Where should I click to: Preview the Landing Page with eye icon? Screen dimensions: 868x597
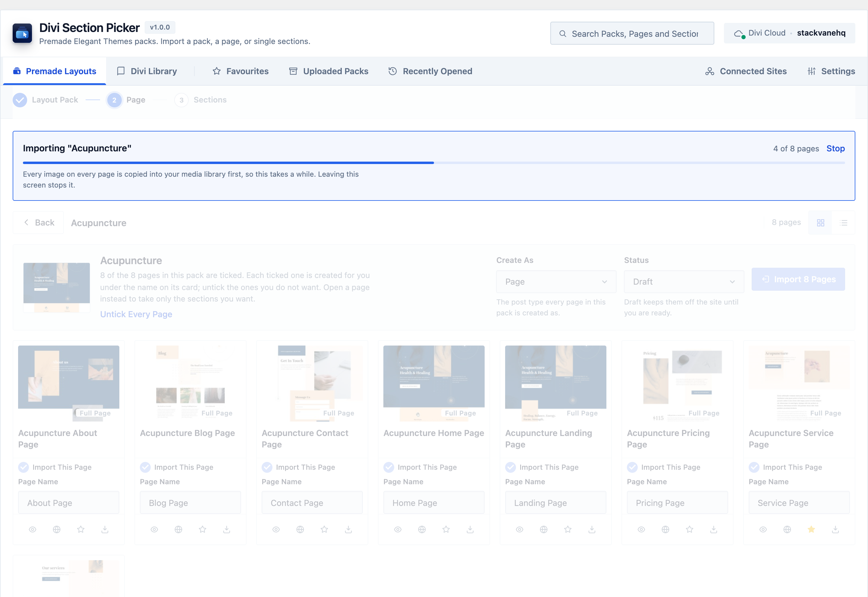point(520,529)
